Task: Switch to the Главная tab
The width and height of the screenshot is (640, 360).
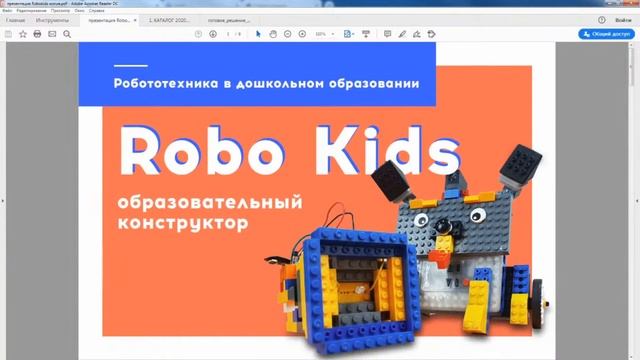Action: [x=16, y=20]
